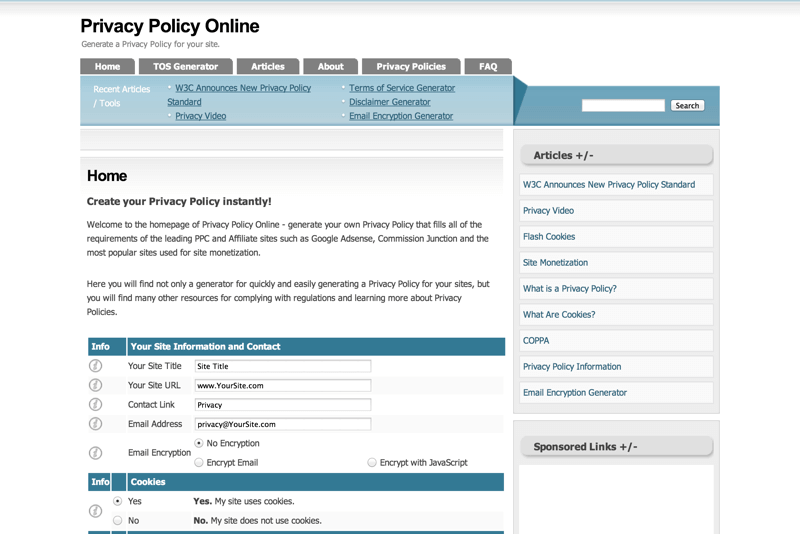Open Terms of Service Generator link

coord(402,88)
